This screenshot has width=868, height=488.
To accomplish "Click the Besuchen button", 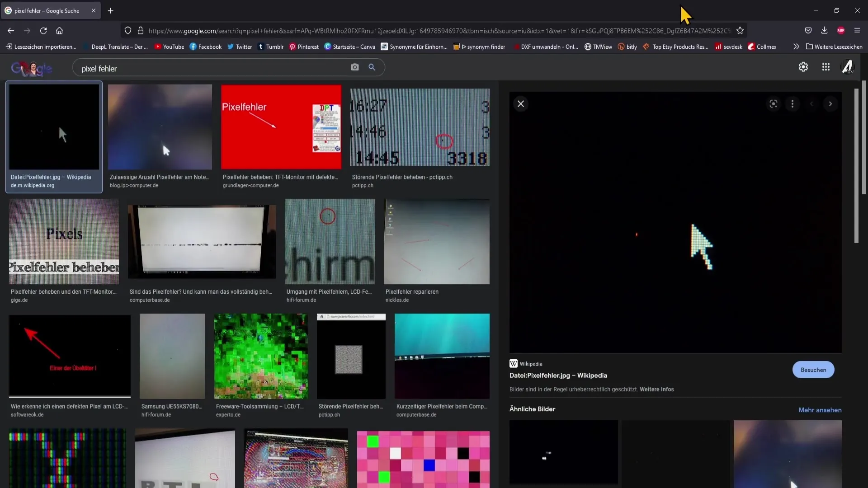I will [x=813, y=370].
